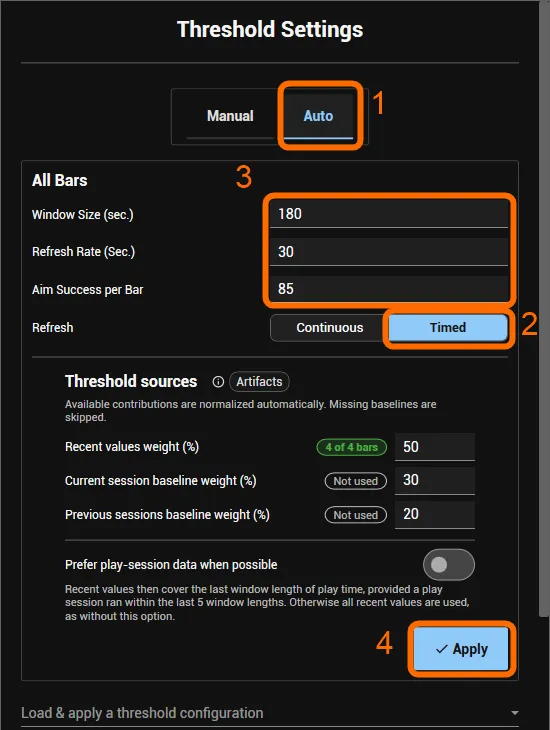Edit Recent values weight field 50
Screen dimensions: 550x730
point(435,447)
